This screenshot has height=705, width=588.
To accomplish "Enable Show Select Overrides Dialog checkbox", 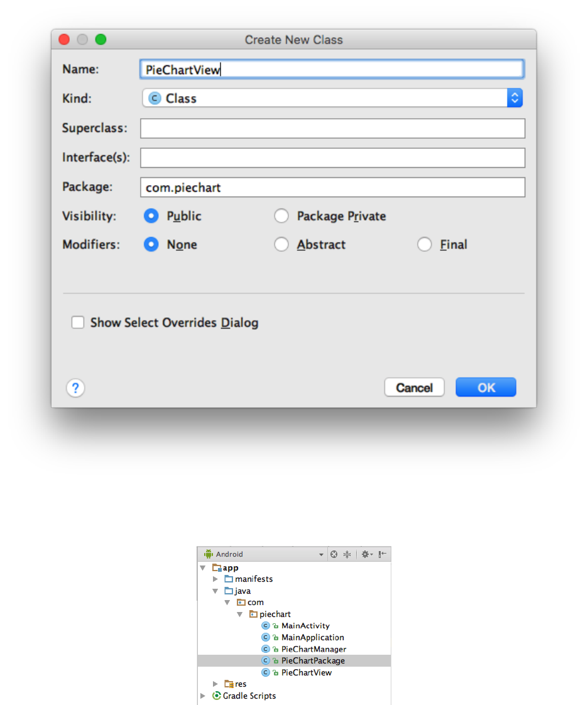I will (x=78, y=323).
